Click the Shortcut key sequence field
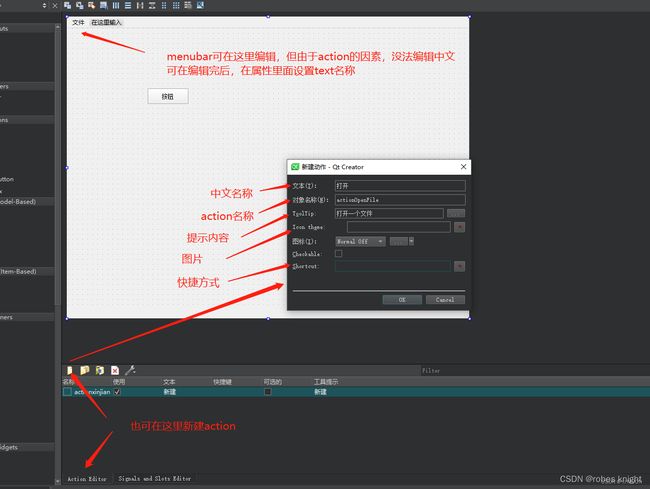This screenshot has width=650, height=489. pyautogui.click(x=393, y=266)
